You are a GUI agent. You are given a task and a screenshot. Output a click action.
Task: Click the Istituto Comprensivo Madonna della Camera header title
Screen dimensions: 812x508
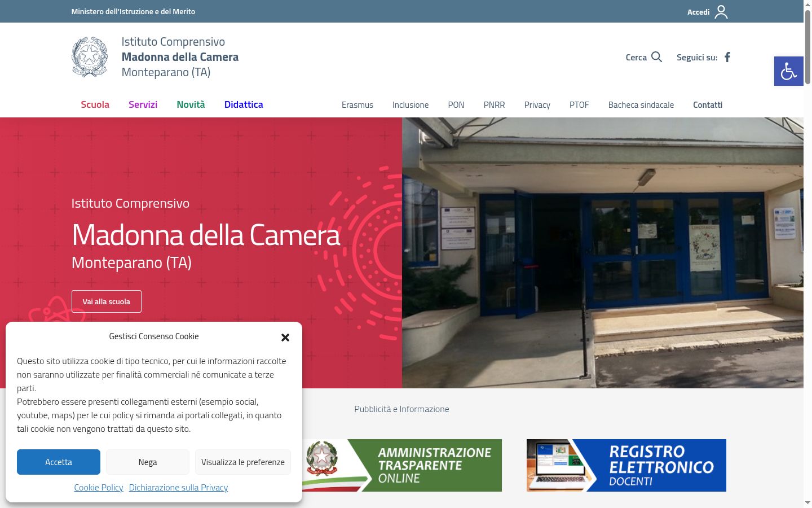click(180, 57)
